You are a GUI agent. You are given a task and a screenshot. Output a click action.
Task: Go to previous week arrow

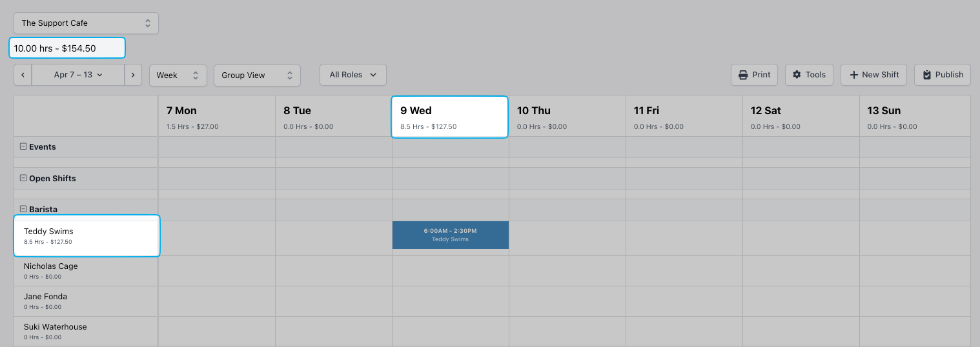pos(23,75)
